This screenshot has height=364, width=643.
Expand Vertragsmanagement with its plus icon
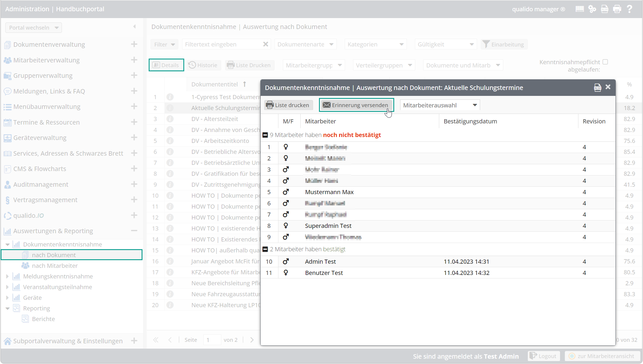point(134,199)
